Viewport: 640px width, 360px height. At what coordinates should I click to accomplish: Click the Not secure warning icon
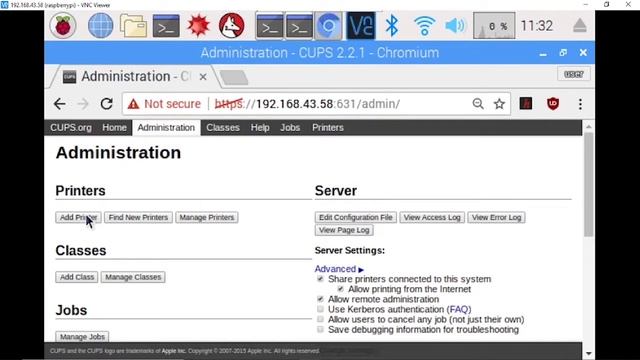[x=133, y=104]
